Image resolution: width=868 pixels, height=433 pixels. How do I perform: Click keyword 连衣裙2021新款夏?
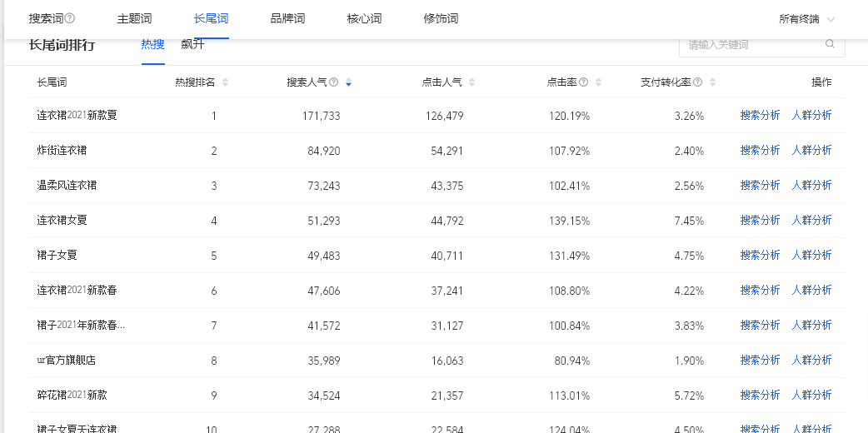(x=77, y=115)
